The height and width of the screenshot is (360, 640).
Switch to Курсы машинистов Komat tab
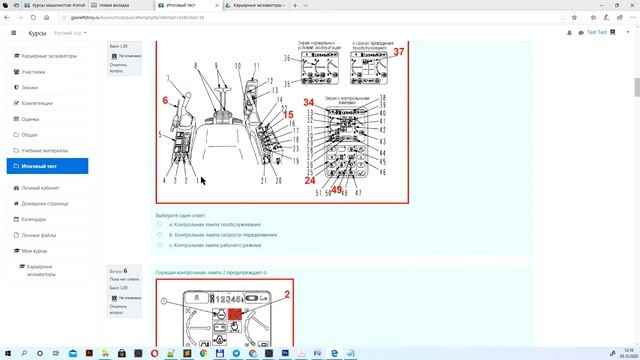pos(55,5)
